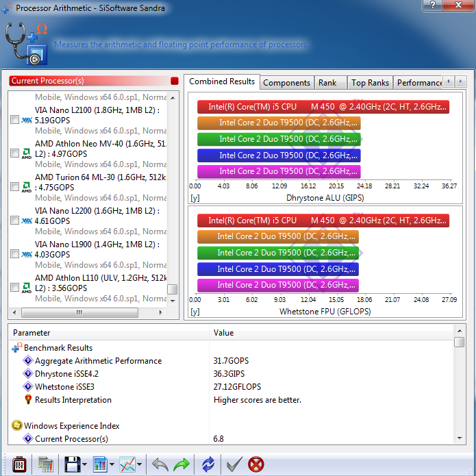Click the AMD logo beside Turion 64 ML-30
Image resolution: width=476 pixels, height=476 pixels.
coord(27,187)
